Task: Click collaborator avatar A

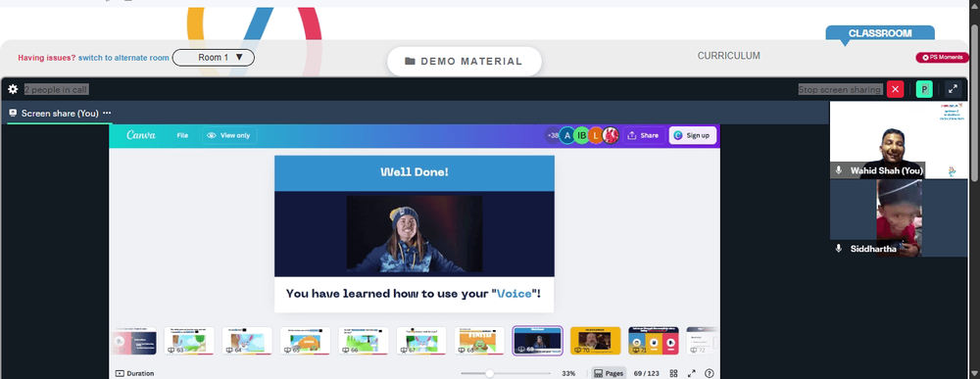Action: (x=566, y=135)
